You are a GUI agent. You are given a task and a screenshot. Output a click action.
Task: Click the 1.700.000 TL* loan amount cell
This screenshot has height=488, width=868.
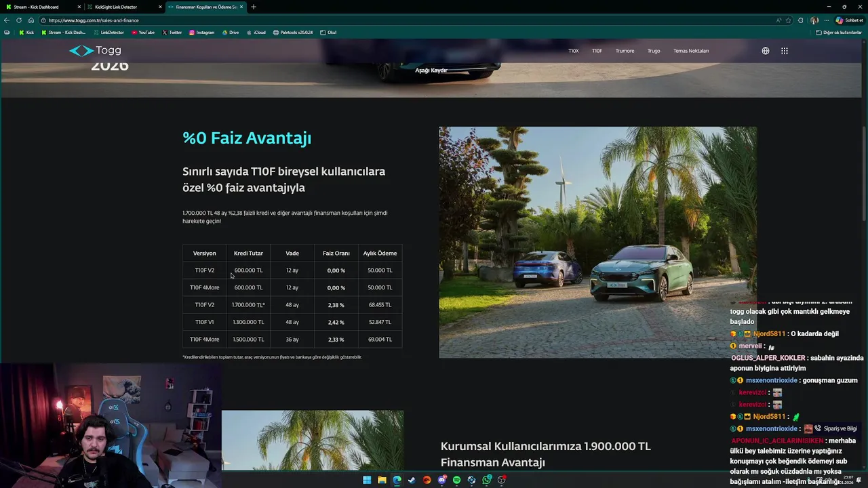pos(248,305)
